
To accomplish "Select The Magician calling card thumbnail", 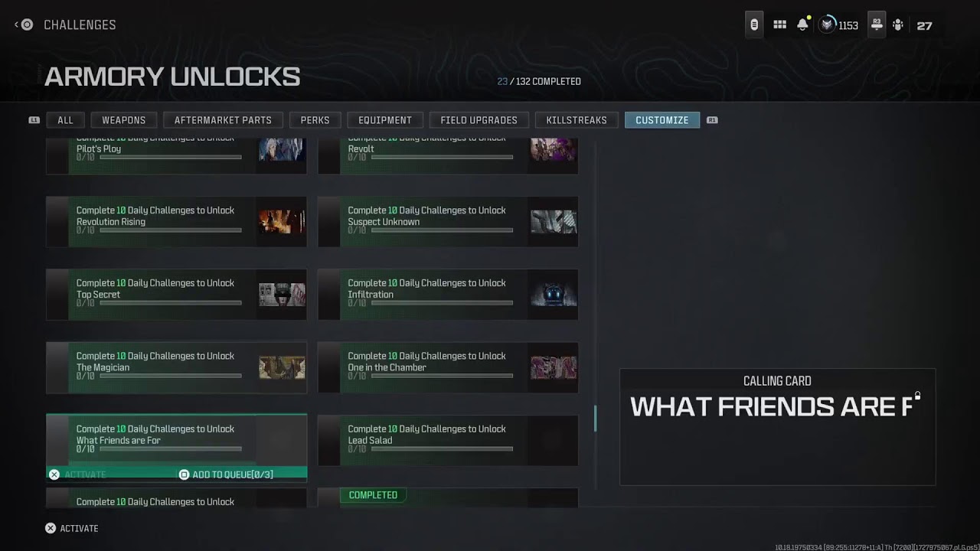I will 282,367.
